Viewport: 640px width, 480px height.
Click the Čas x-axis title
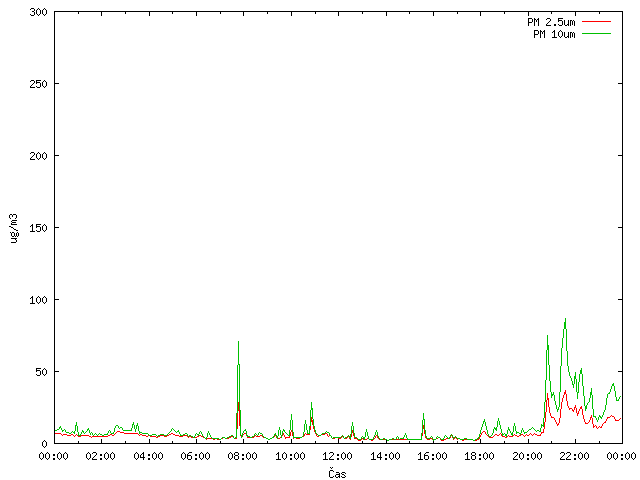click(337, 473)
